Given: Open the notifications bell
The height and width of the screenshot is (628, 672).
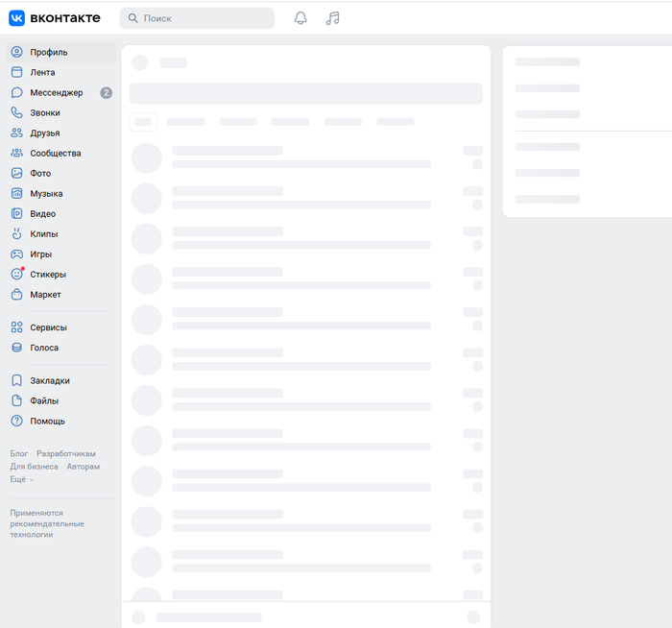Looking at the screenshot, I should 300,18.
